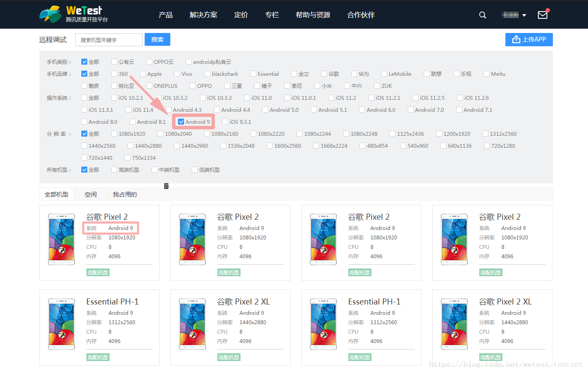Viewport: 588px width, 373px height.
Task: Check the ONEPLUS brand checkbox
Action: point(149,86)
